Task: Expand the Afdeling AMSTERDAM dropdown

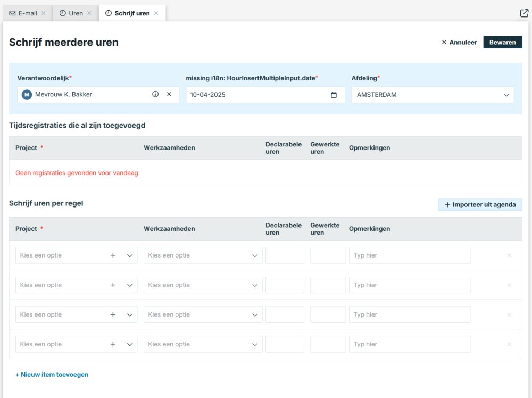Action: pyautogui.click(x=506, y=95)
